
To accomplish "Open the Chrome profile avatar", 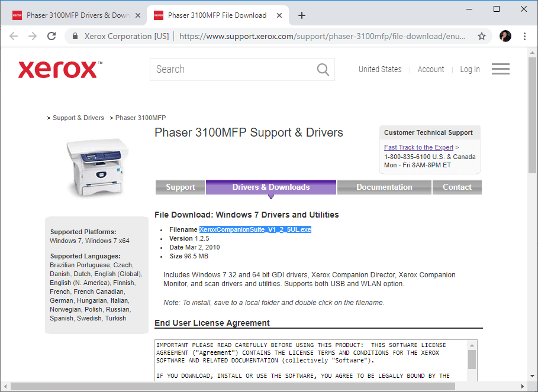I will click(505, 36).
